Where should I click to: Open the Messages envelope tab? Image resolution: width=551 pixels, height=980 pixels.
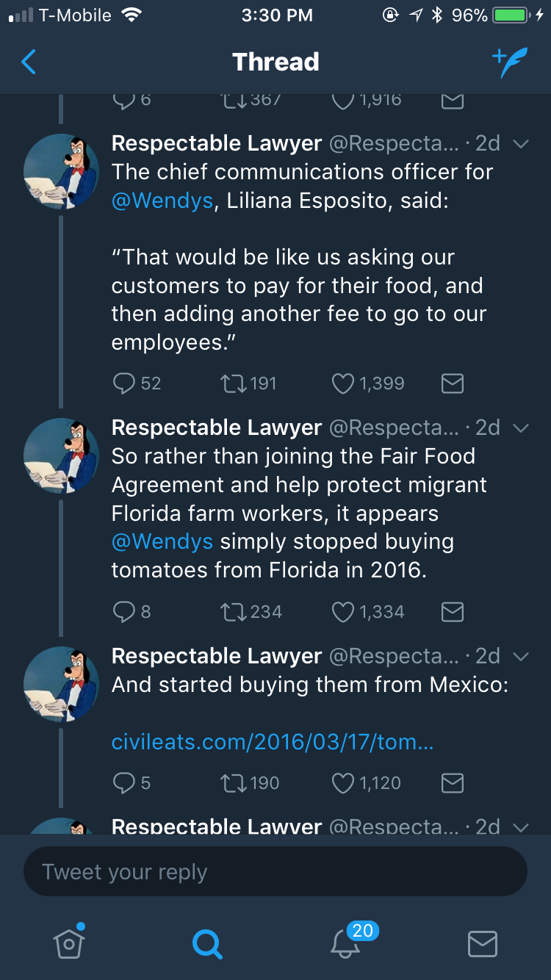pos(482,943)
